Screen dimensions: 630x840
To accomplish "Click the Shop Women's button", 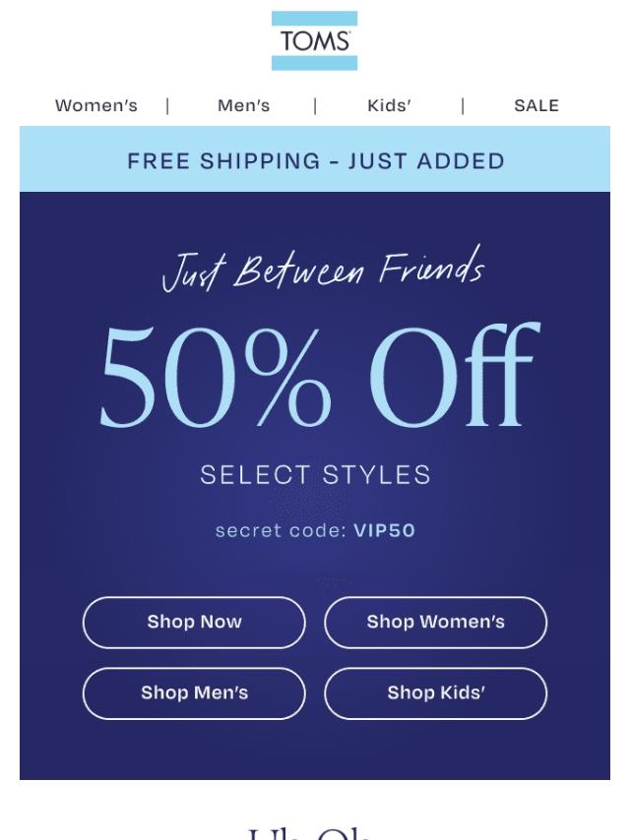I will 435,622.
